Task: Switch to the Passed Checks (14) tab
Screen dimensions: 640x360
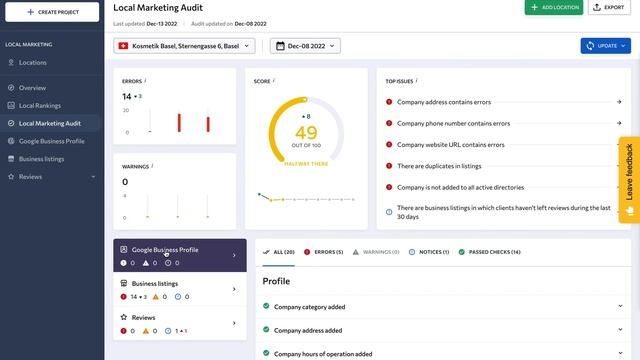Action: pyautogui.click(x=489, y=252)
